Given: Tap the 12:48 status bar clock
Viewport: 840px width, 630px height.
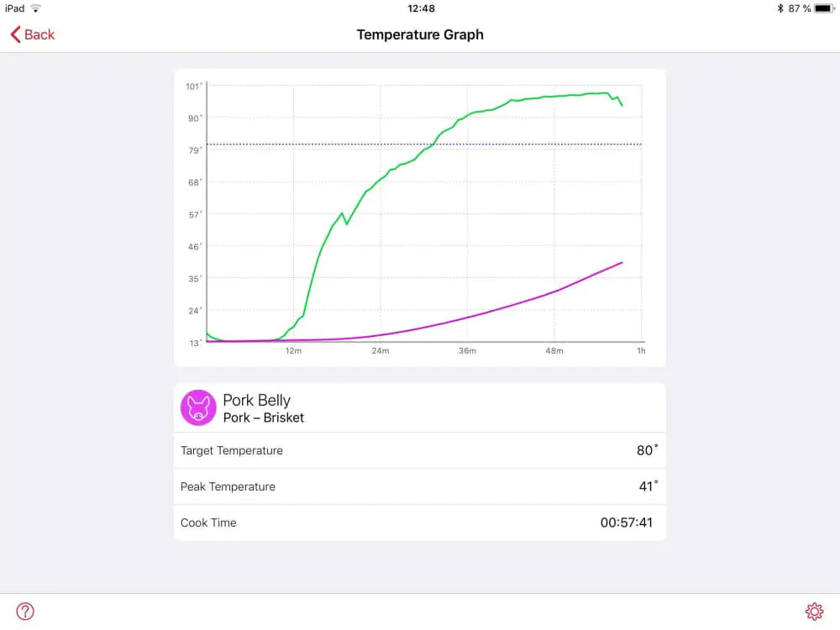Looking at the screenshot, I should point(421,8).
